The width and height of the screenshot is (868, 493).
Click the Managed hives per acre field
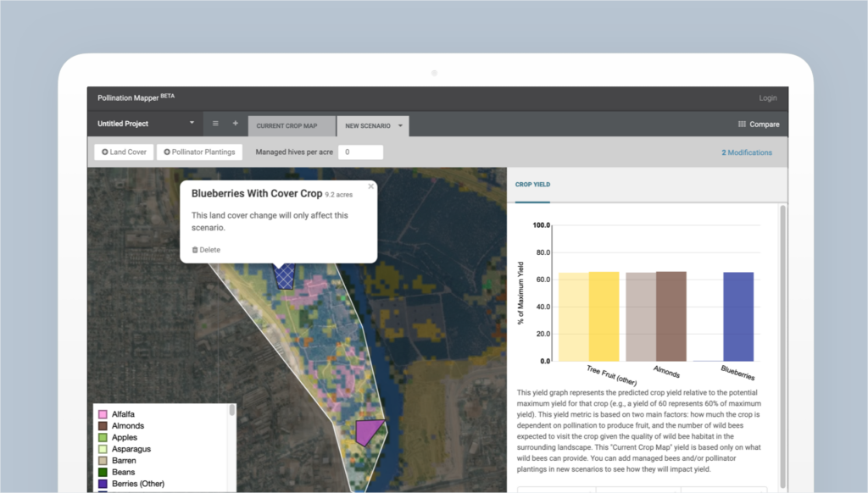[361, 152]
